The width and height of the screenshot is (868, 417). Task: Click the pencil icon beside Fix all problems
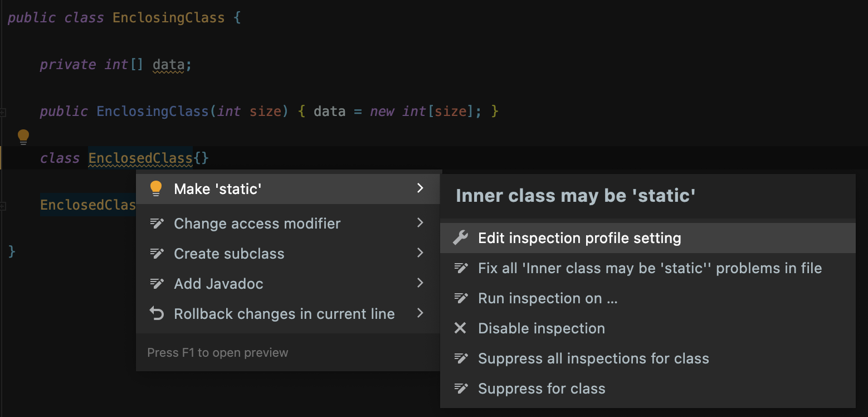click(461, 268)
